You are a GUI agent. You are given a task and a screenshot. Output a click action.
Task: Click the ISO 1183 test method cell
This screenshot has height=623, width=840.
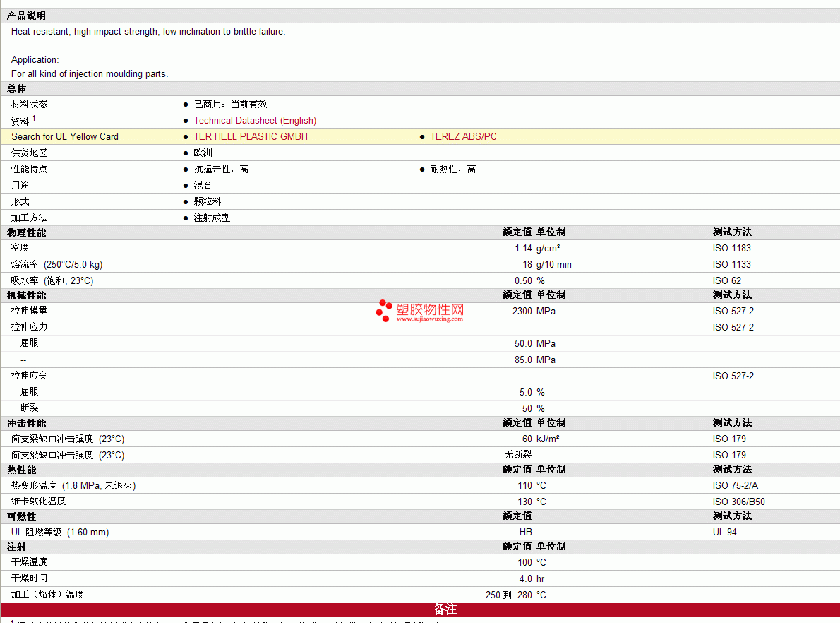tap(731, 249)
